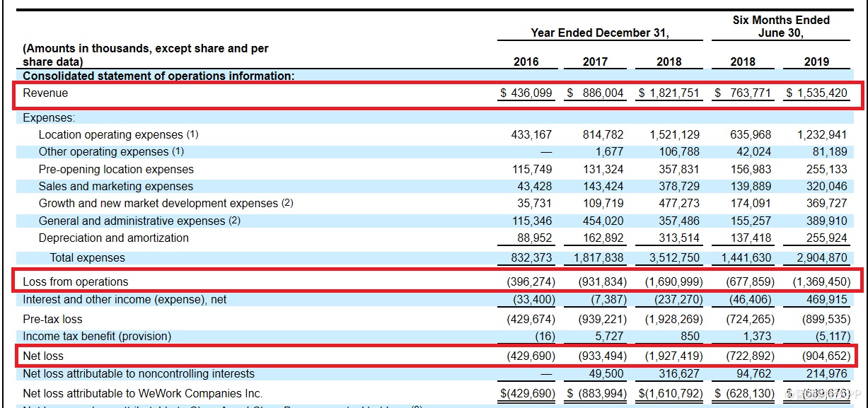
Task: Click the 2019 six-month revenue $1,535,420
Action: [x=816, y=93]
